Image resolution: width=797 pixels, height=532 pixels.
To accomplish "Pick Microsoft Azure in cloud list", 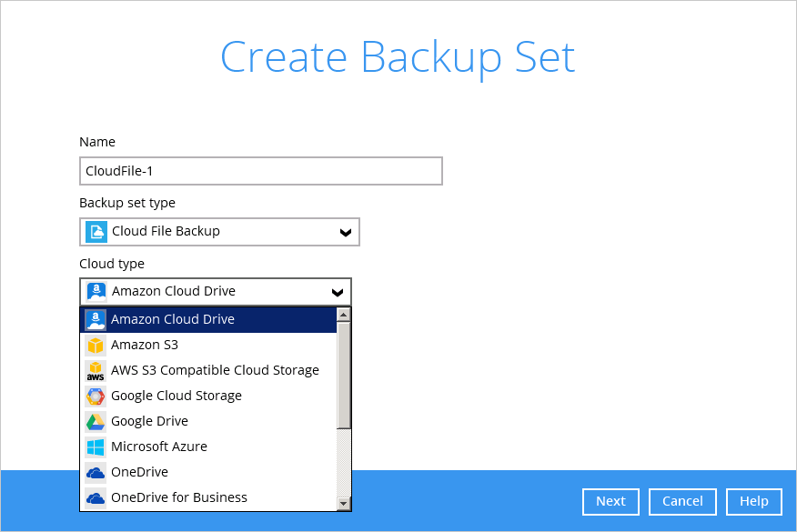I will [x=159, y=447].
